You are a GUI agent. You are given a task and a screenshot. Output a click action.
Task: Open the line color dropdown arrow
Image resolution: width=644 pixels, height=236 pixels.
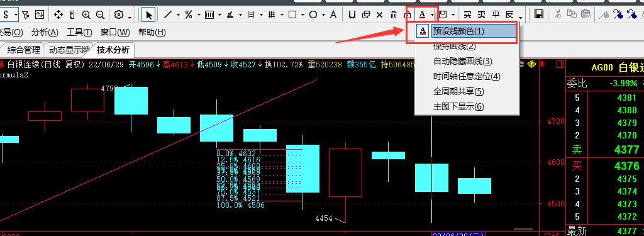[433, 15]
